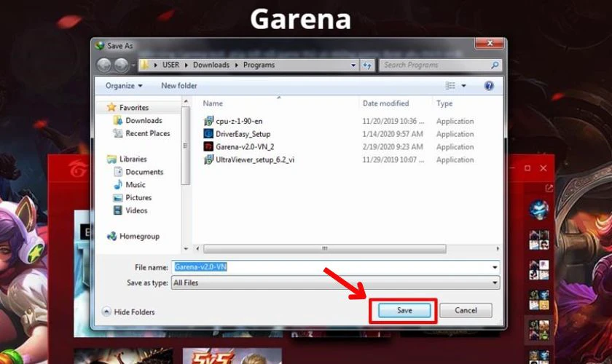
Task: Select Favorites in navigation pane
Action: (x=134, y=107)
